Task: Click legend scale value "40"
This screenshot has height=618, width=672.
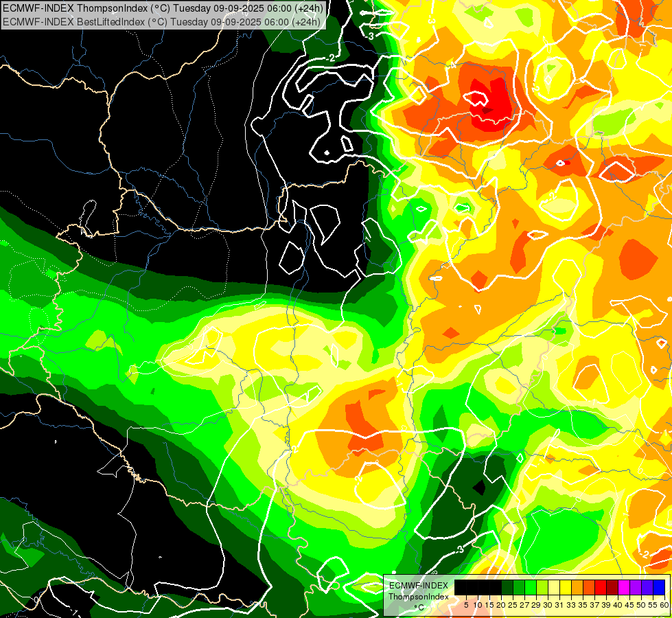Action: coord(618,605)
